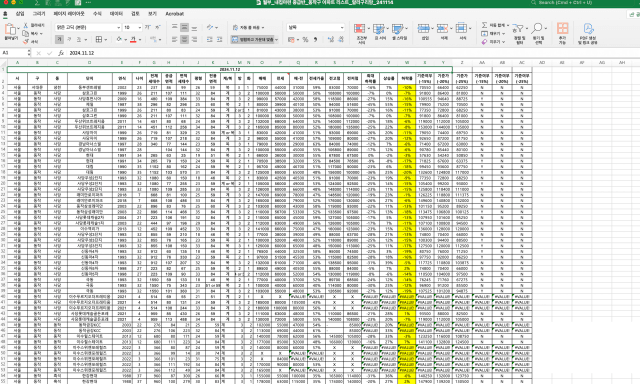Open the Acrobat ribbon tab
The height and width of the screenshot is (384, 640).
[x=174, y=14]
